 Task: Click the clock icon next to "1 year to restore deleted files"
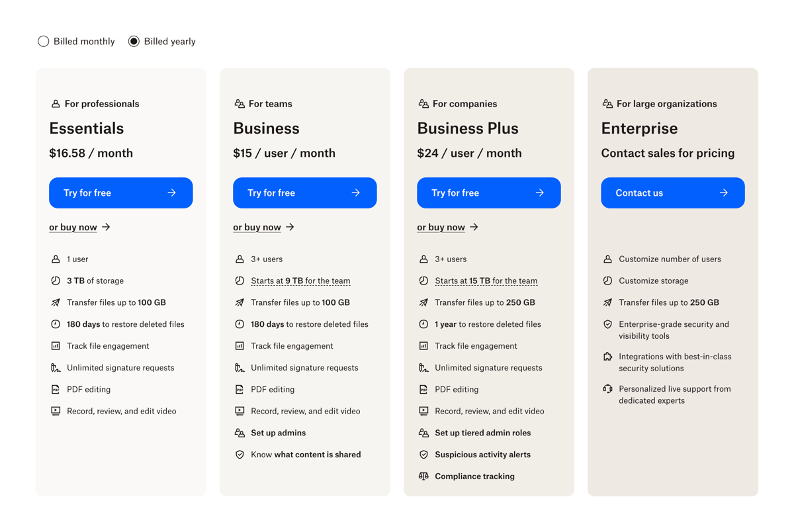(x=424, y=324)
